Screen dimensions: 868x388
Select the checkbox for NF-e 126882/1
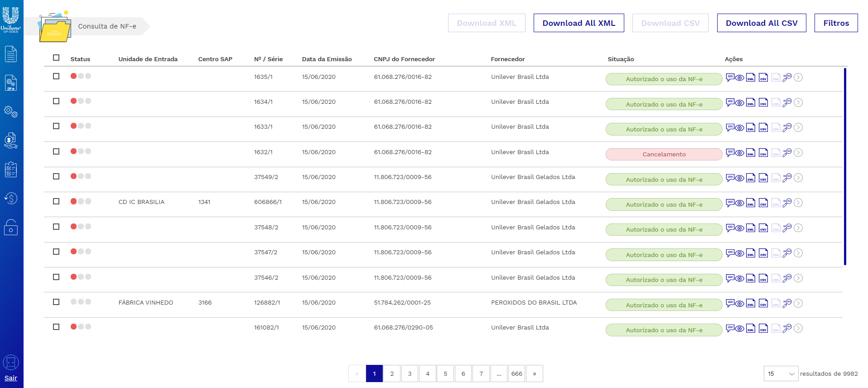click(x=56, y=302)
